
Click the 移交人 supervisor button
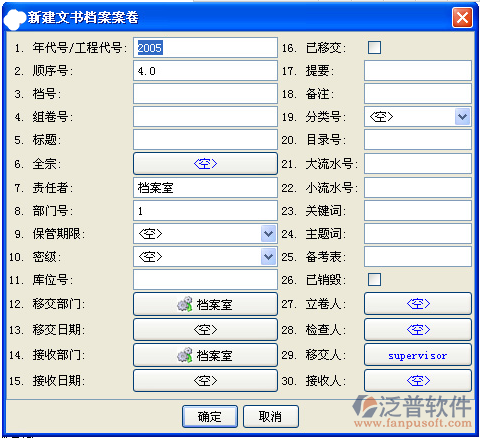point(418,355)
